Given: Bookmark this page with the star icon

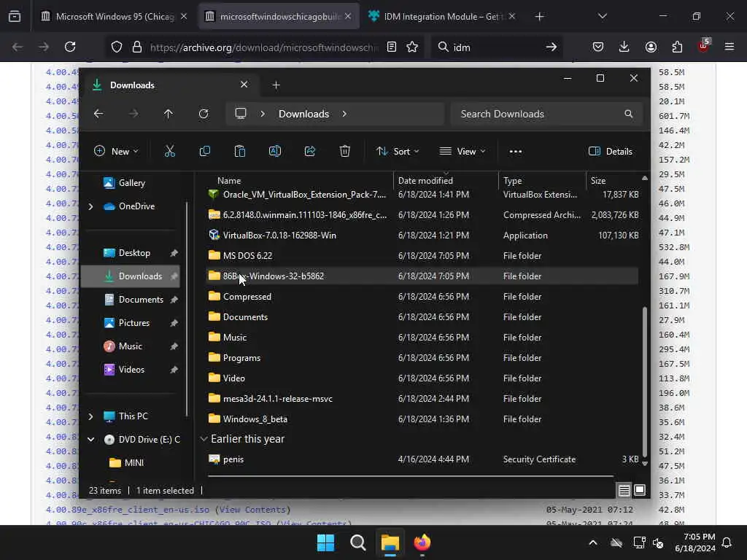Looking at the screenshot, I should click(412, 47).
